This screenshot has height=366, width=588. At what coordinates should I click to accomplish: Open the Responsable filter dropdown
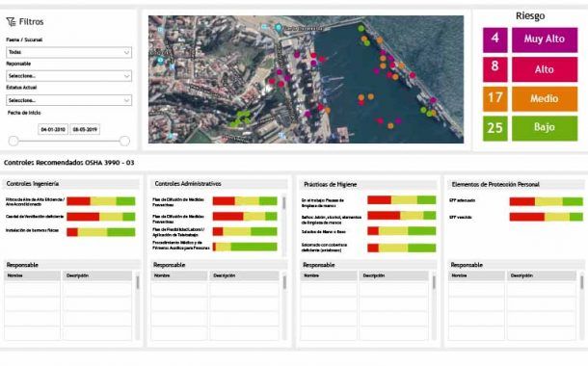coord(69,76)
